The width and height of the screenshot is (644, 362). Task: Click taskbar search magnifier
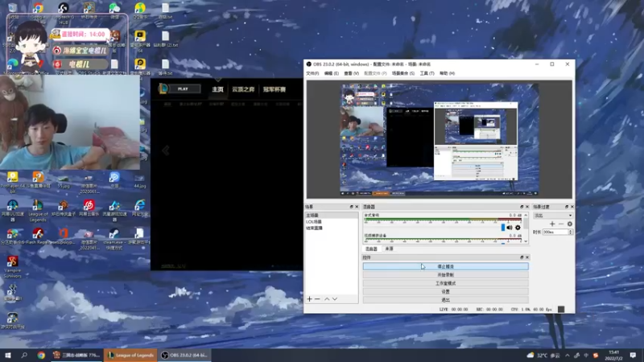pyautogui.click(x=24, y=355)
